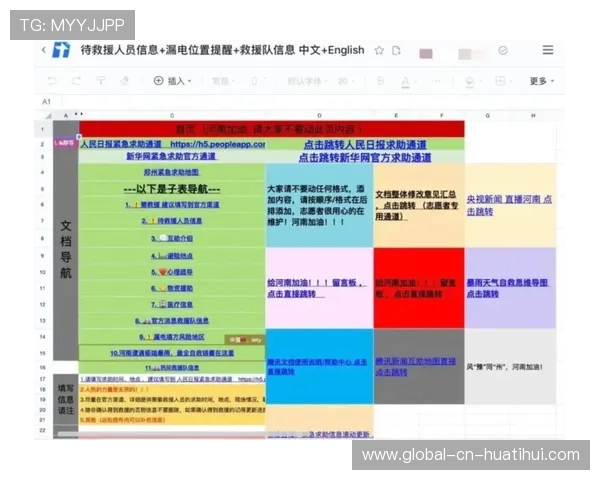
Task: Click the select-all corner triangle
Action: (x=48, y=116)
